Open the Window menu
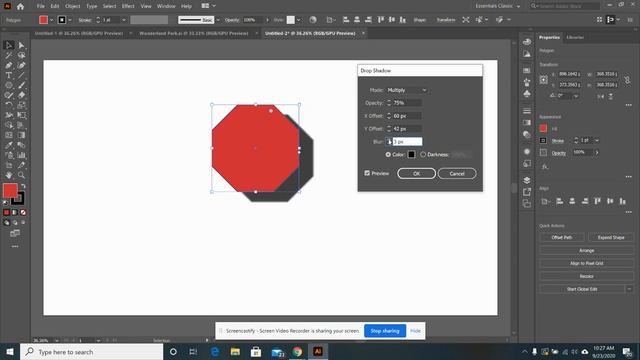Viewport: 640px width, 360px height. [166, 6]
